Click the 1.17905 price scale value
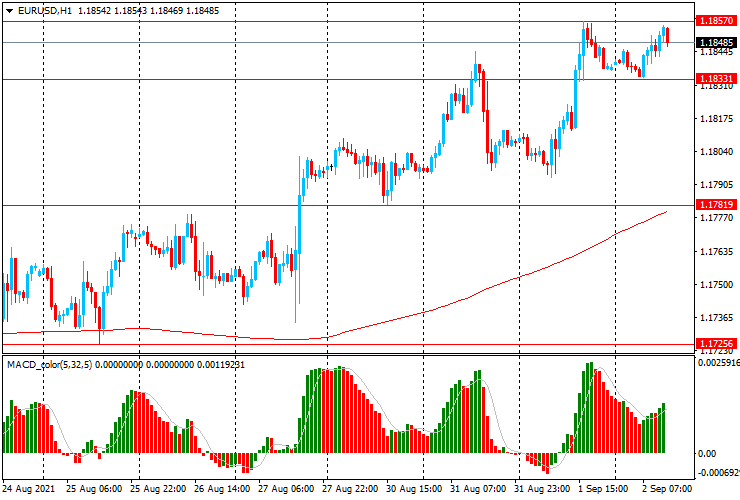 (x=716, y=185)
